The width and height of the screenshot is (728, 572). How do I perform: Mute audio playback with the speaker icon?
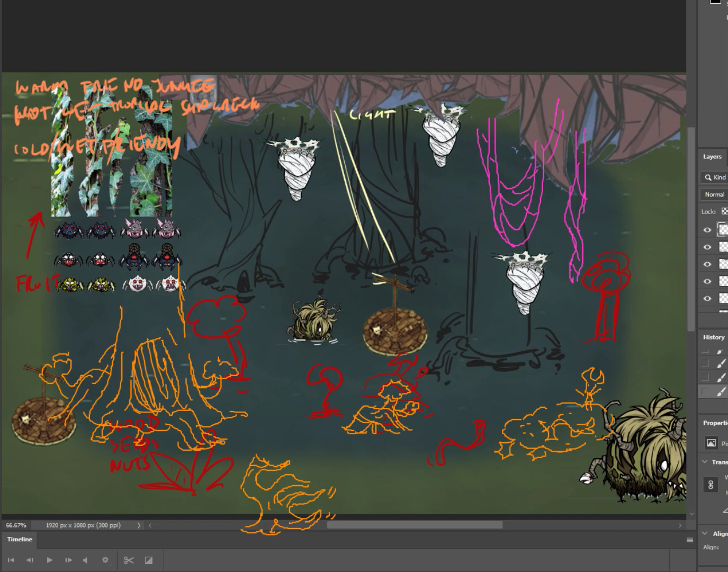85,560
